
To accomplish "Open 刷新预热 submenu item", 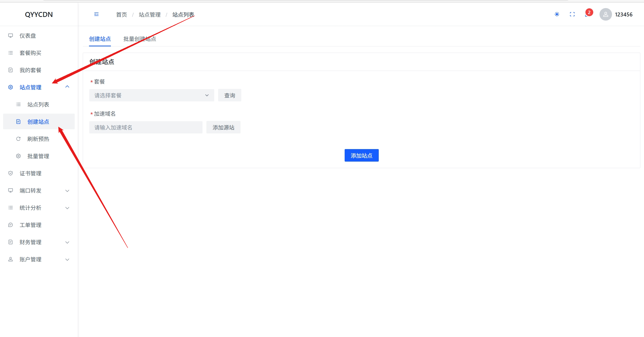I will (x=38, y=139).
